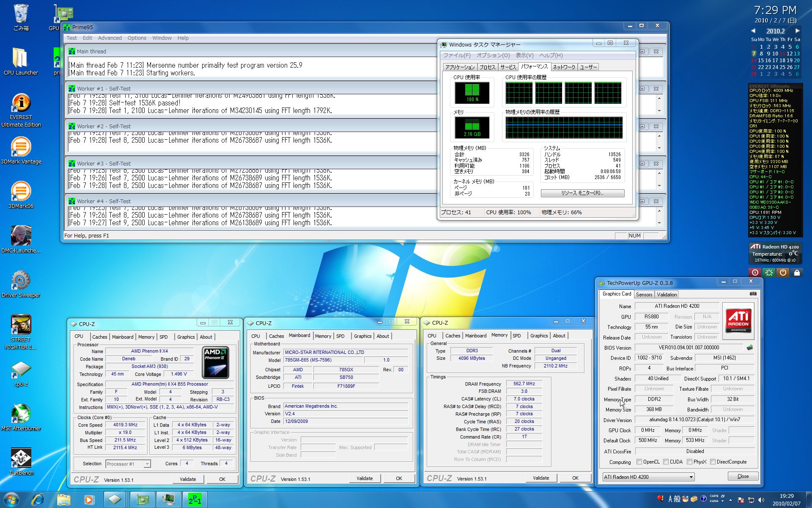The height and width of the screenshot is (508, 812).
Task: Click the red power icon under Radeon gadget
Action: (x=755, y=273)
